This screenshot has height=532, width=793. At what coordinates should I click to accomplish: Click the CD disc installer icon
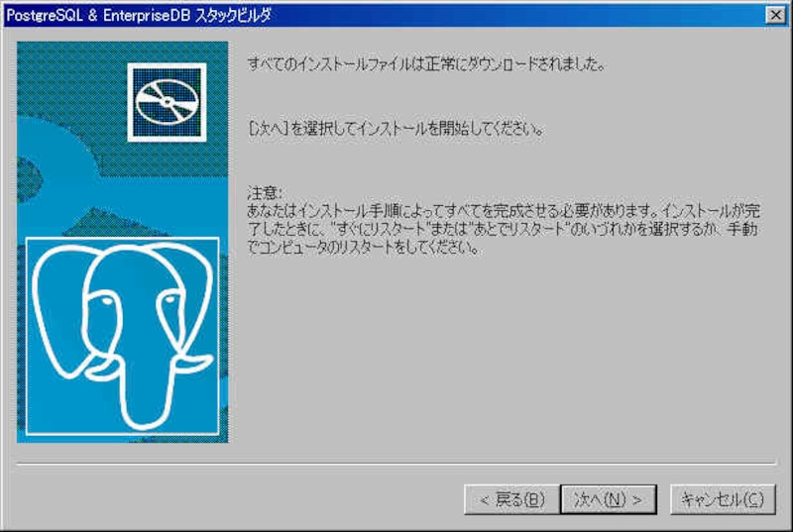click(x=167, y=102)
